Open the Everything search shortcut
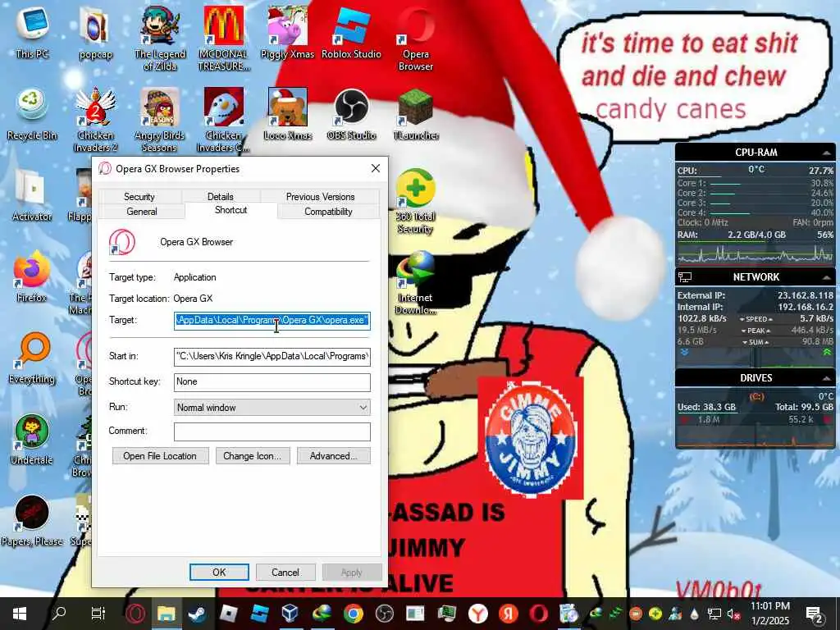 tap(32, 358)
